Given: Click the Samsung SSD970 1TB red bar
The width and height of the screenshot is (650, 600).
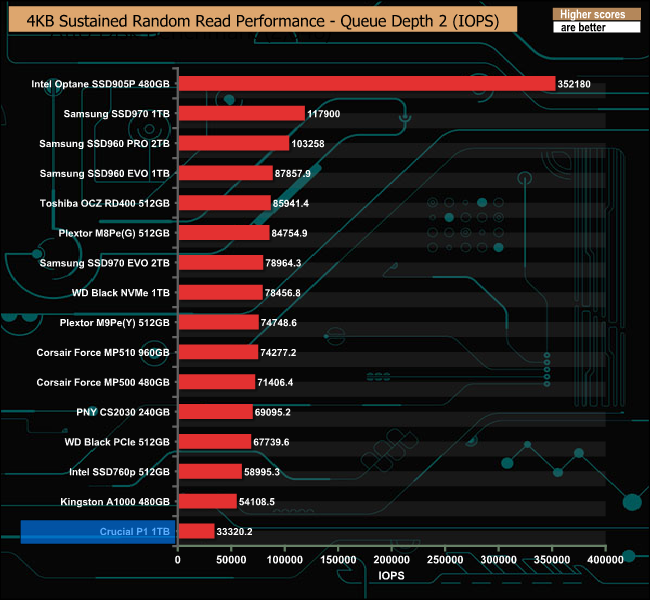Looking at the screenshot, I should (x=242, y=114).
